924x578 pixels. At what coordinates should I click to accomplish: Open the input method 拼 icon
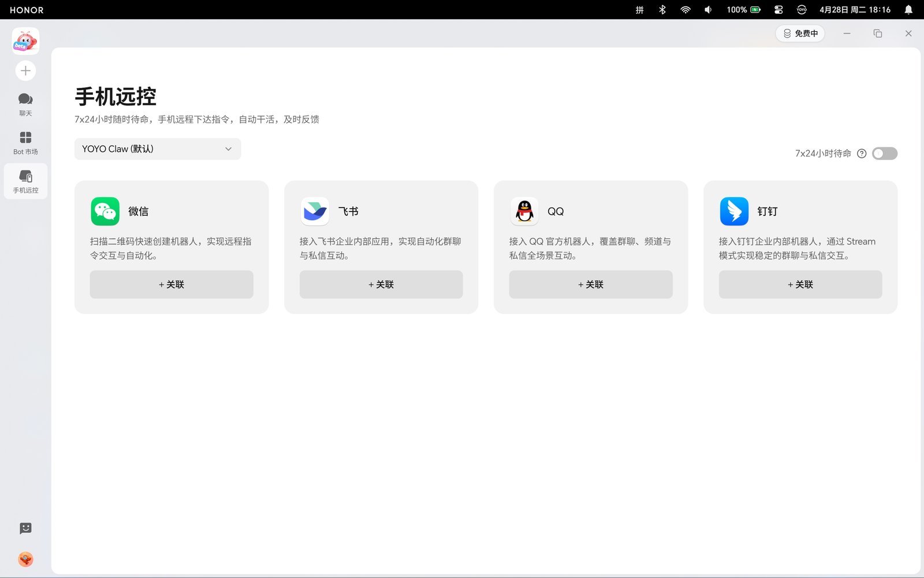click(640, 10)
